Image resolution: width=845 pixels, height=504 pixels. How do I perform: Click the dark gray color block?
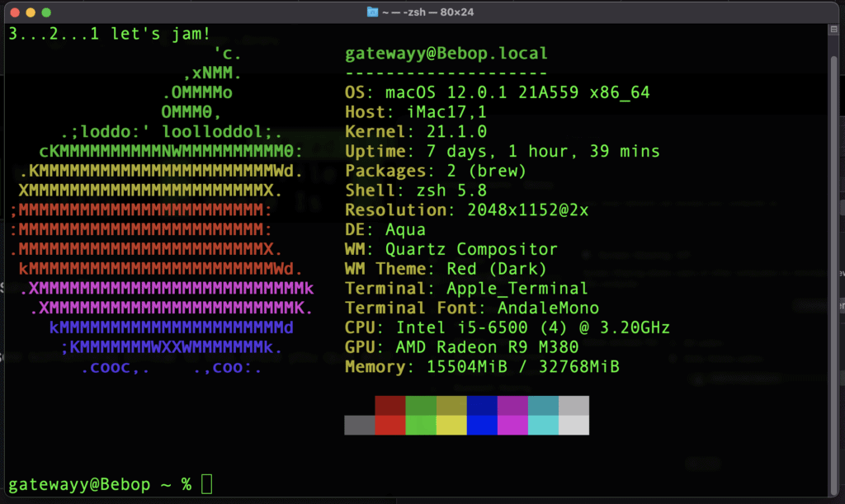(359, 425)
